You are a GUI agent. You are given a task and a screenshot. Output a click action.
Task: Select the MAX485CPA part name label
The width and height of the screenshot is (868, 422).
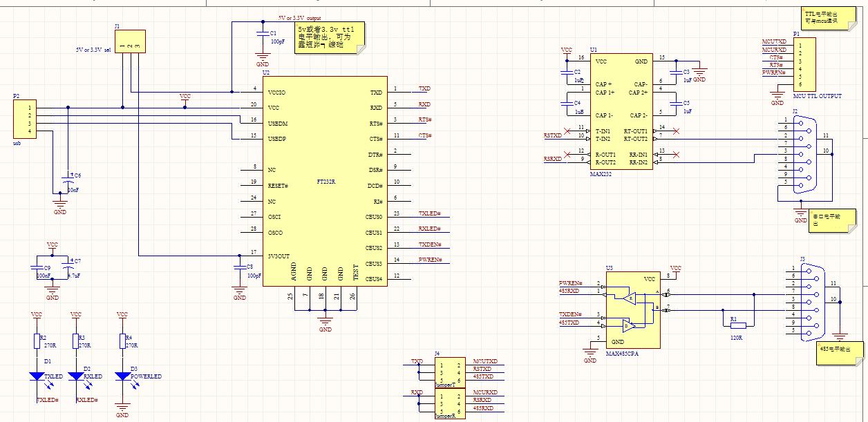[x=622, y=354]
